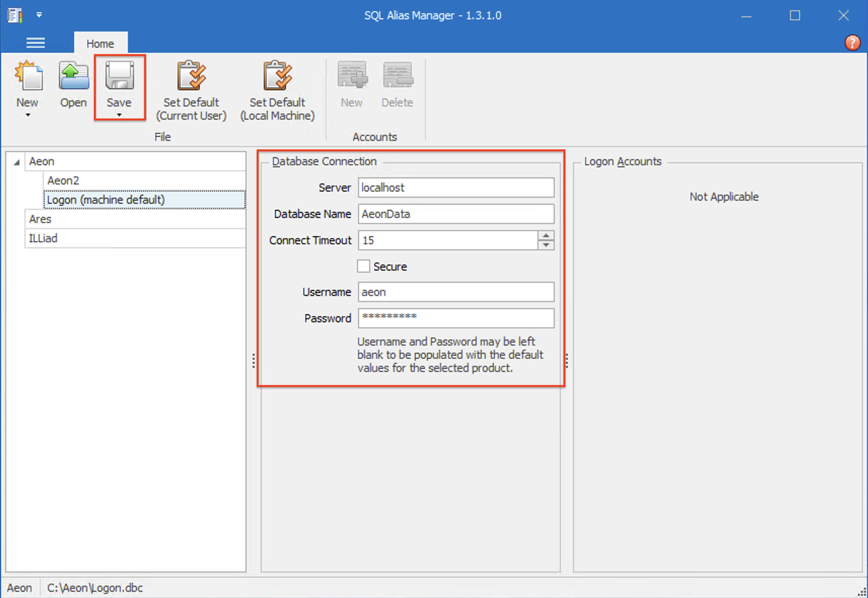Click the Password field

pos(455,318)
